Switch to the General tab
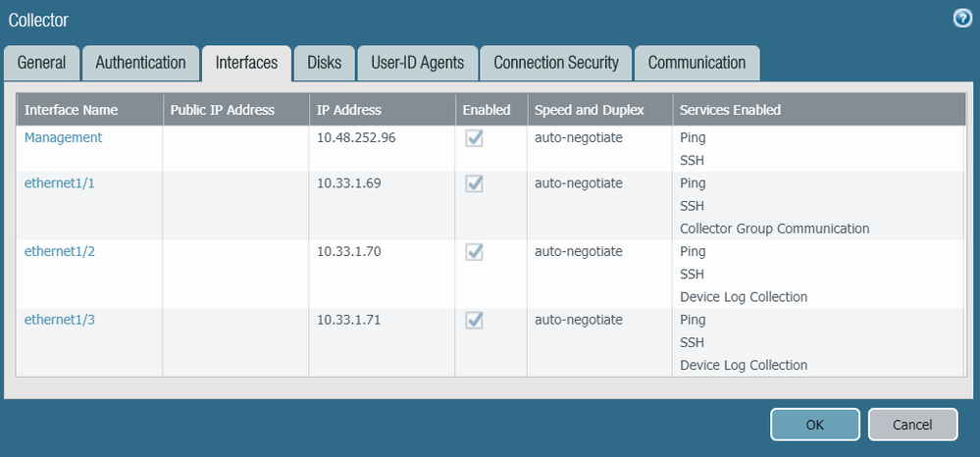 41,63
